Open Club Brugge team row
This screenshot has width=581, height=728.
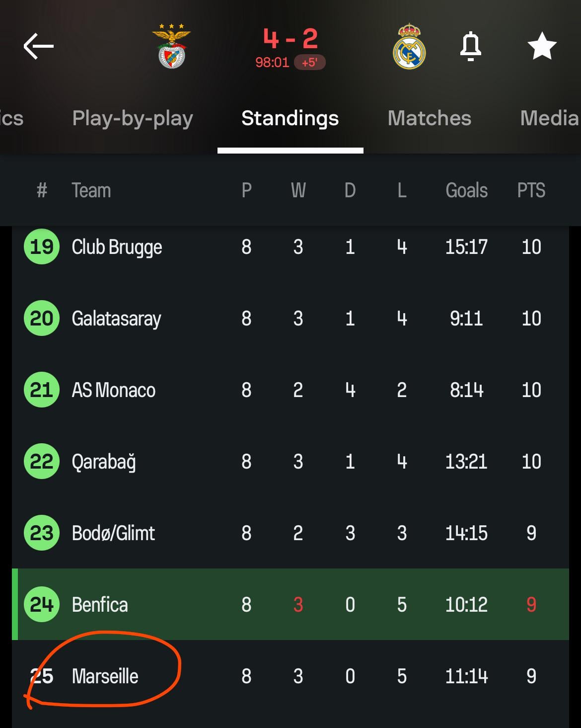point(117,247)
